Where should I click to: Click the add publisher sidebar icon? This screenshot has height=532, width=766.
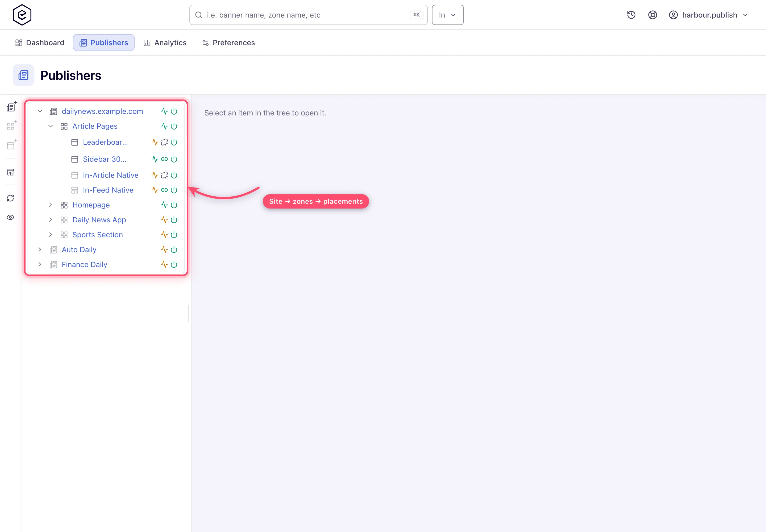12,107
